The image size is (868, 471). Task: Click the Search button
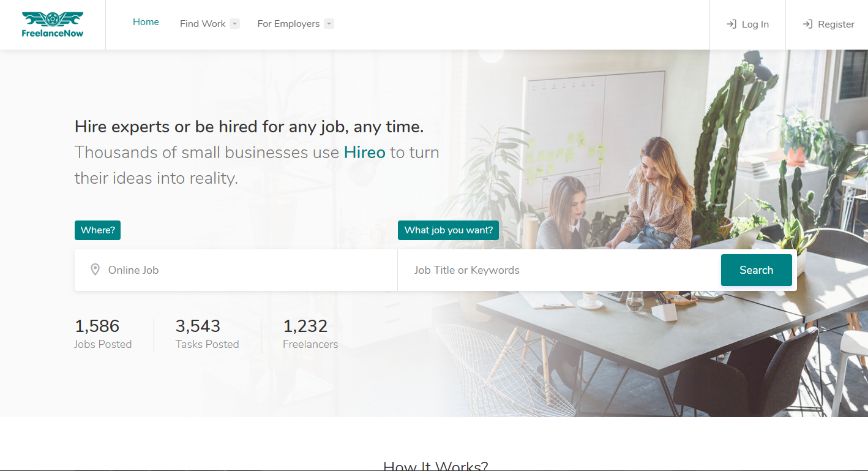757,270
